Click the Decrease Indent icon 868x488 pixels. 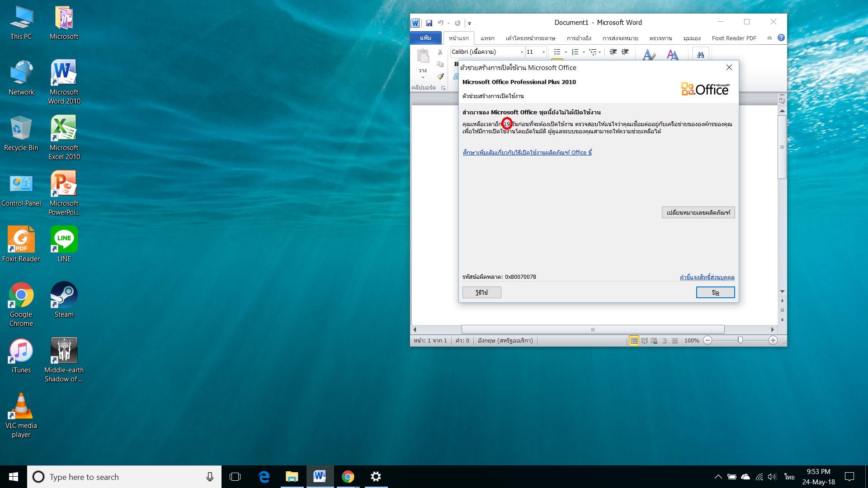[x=613, y=52]
